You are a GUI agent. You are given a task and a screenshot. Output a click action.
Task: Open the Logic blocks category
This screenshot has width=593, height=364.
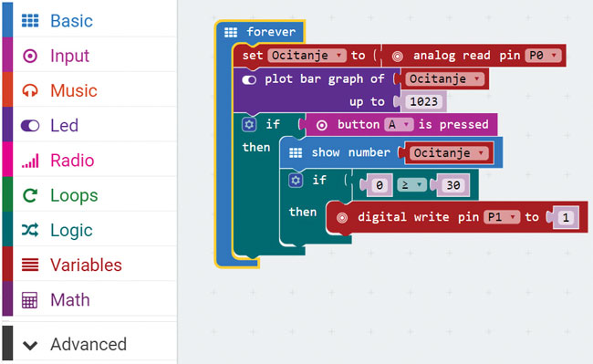pos(89,230)
